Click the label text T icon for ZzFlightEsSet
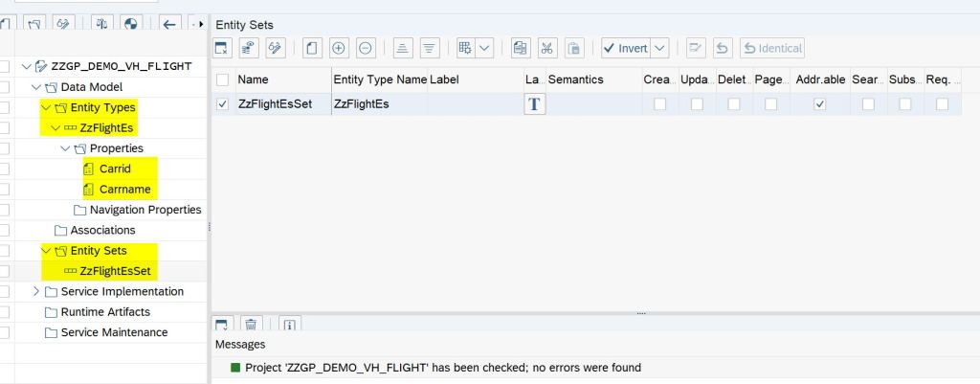Screen dimensions: 980x384 coord(534,104)
